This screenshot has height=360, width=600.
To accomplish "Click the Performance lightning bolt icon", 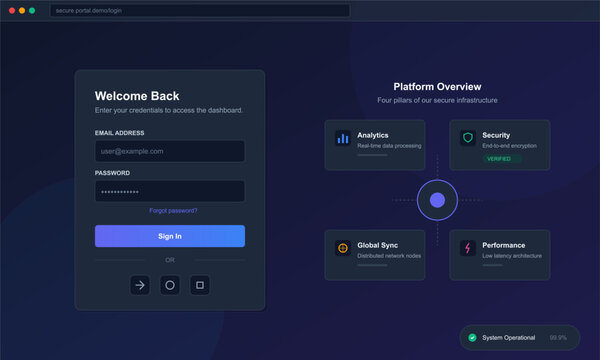I will (x=468, y=248).
